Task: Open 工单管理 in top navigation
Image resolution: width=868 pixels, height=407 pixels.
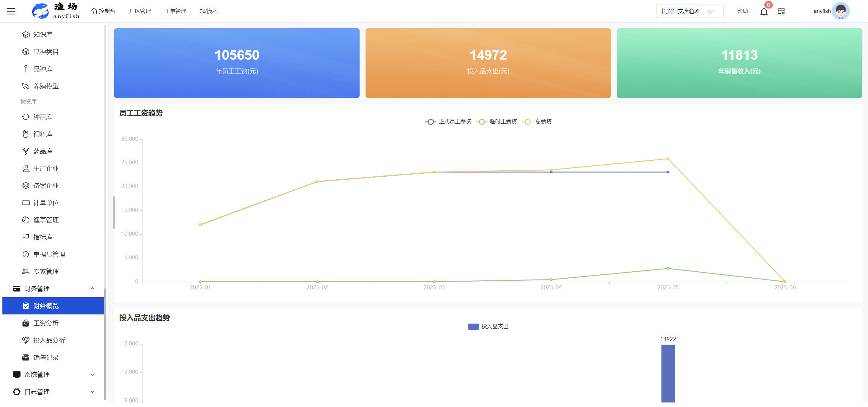Action: [175, 11]
